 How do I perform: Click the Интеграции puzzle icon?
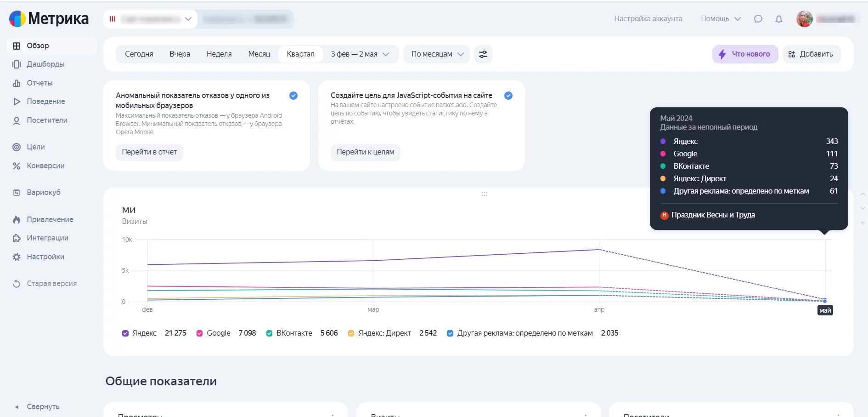point(17,238)
